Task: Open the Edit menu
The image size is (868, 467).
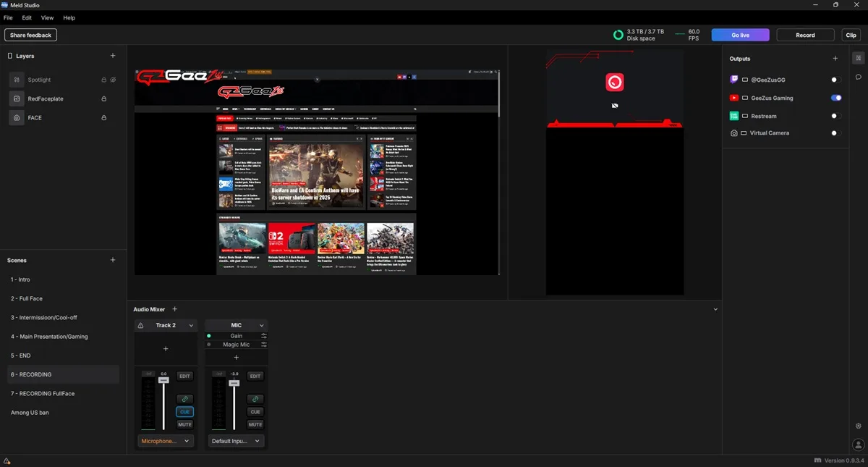Action: [x=27, y=17]
